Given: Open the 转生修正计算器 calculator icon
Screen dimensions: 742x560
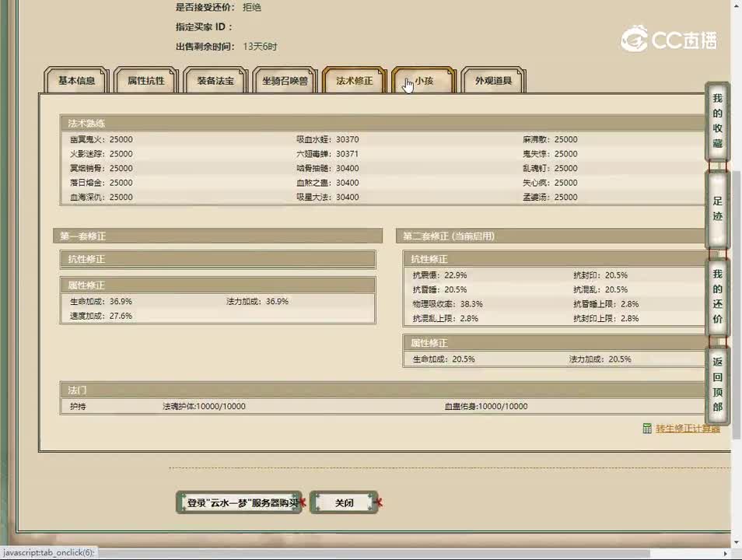Looking at the screenshot, I should [648, 429].
